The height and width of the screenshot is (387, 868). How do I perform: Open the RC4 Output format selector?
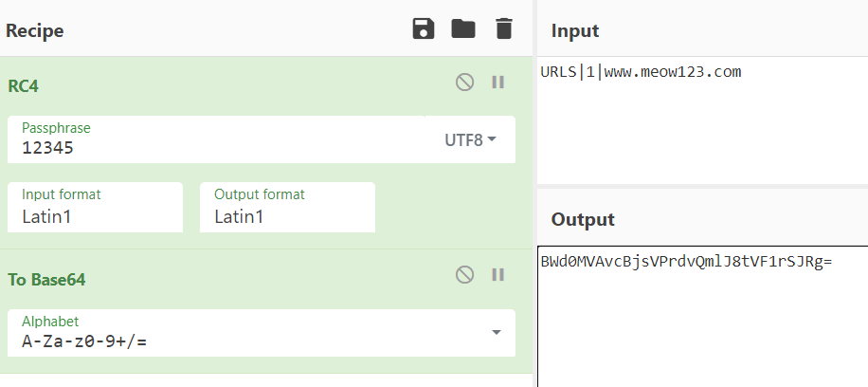click(x=287, y=207)
